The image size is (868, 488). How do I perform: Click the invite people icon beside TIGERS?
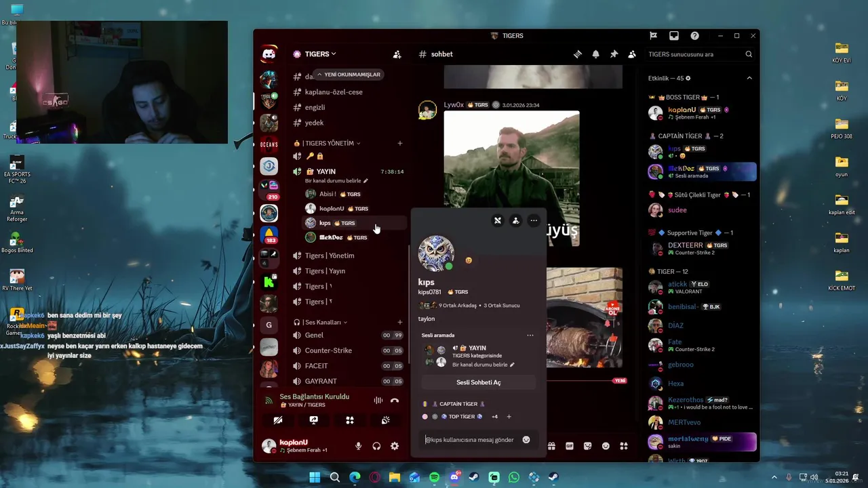coord(397,54)
